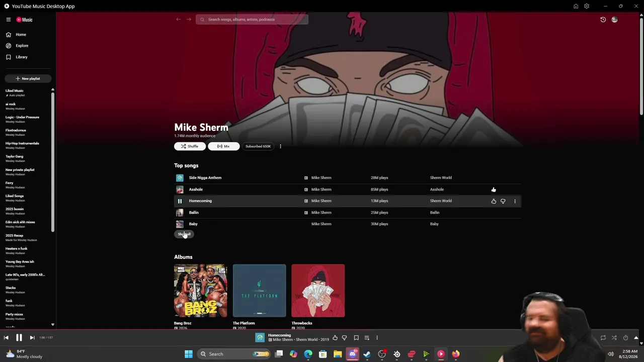The image size is (644, 362).
Task: Open Mike Sherm link on Baby row
Action: pyautogui.click(x=321, y=224)
